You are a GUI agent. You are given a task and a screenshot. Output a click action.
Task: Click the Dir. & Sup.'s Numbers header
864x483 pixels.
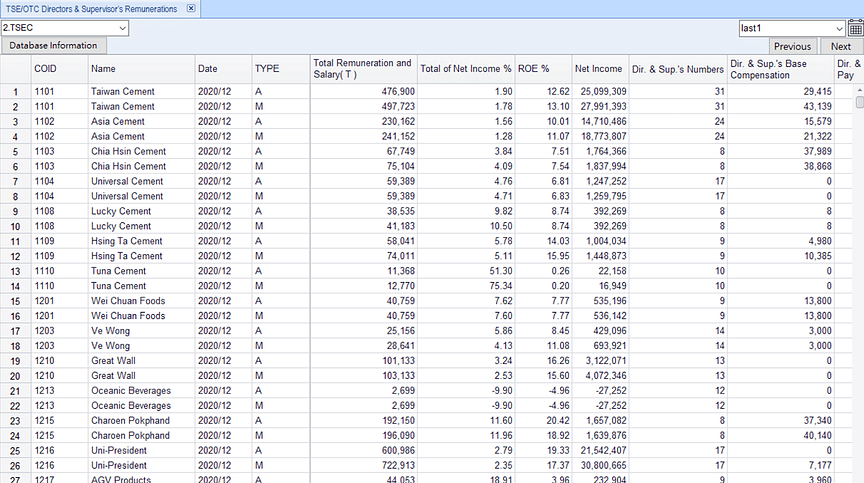(x=677, y=69)
